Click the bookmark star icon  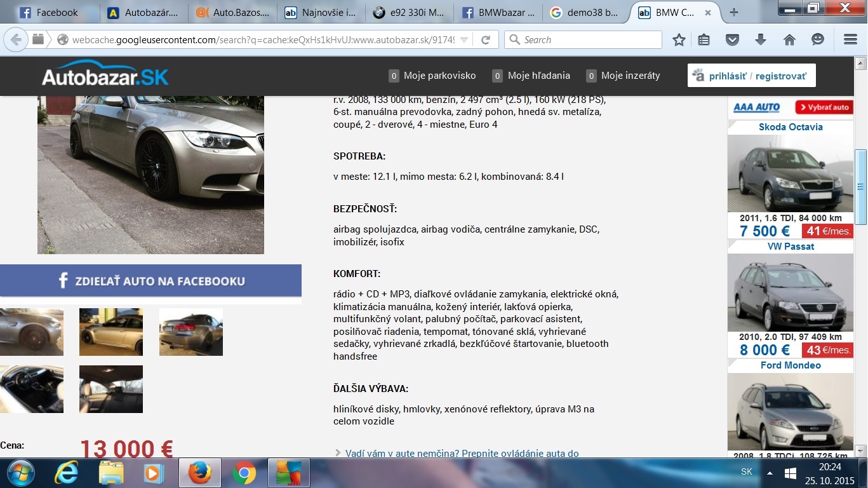(679, 40)
